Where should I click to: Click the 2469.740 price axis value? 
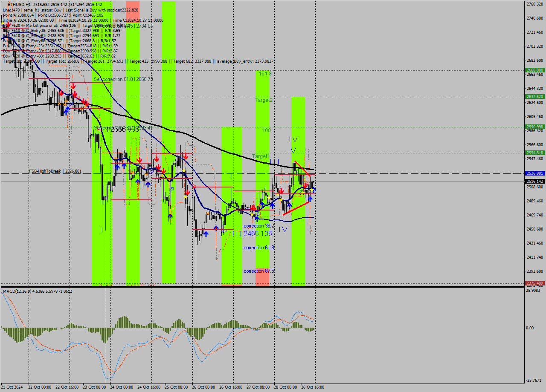[535, 215]
